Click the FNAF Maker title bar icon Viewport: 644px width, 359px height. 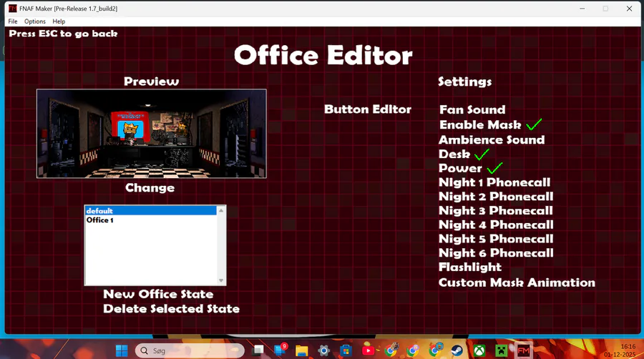pos(13,9)
